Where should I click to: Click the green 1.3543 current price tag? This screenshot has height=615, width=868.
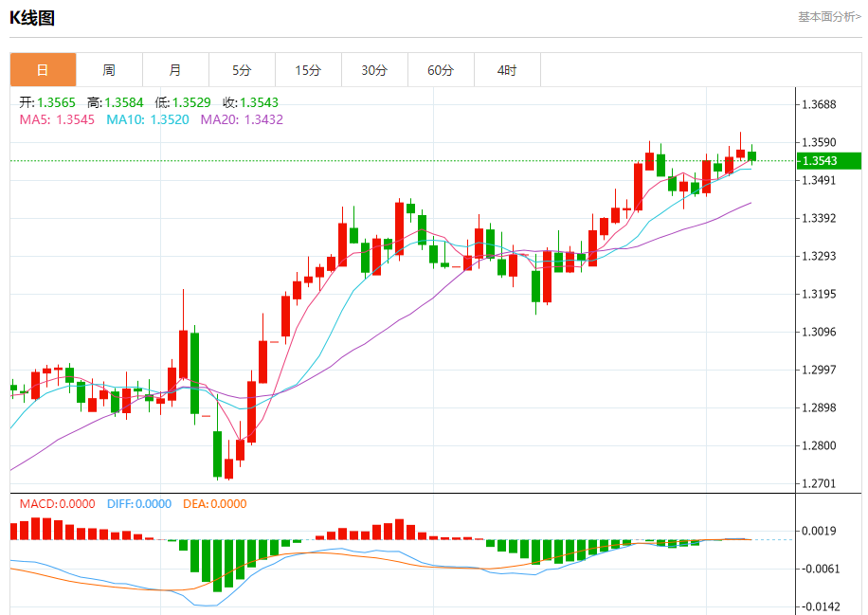pos(829,160)
